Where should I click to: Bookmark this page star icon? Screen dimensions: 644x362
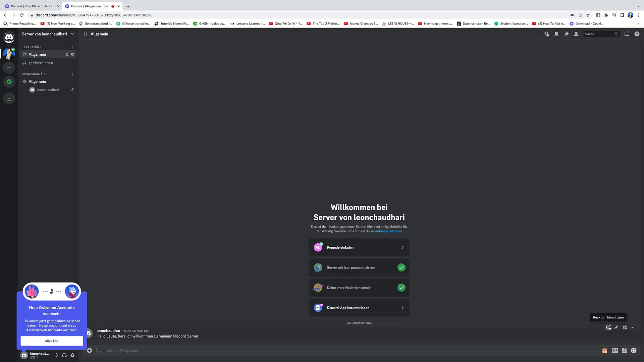588,15
